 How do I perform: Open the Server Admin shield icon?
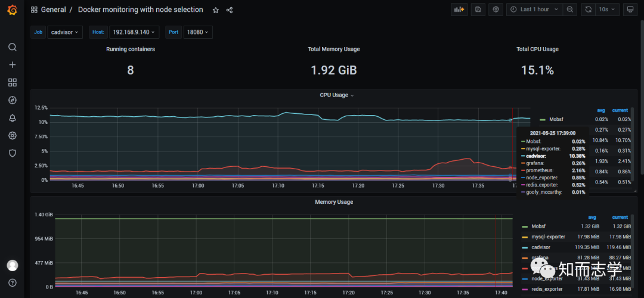click(13, 153)
